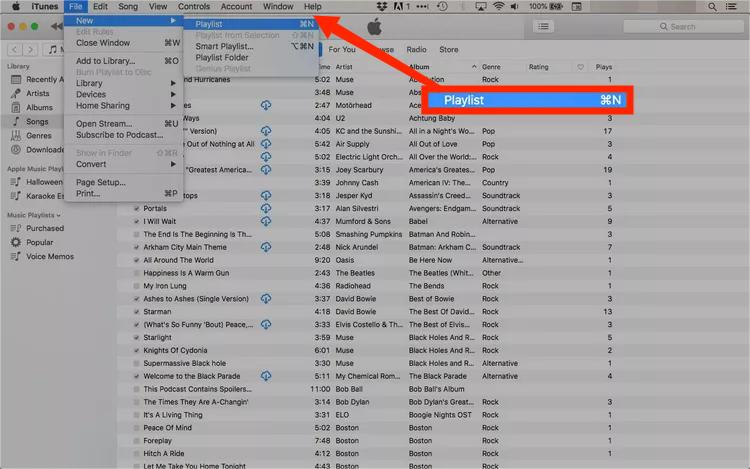The width and height of the screenshot is (750, 469).
Task: Click cloud icon for Ashes to Ashes
Action: click(x=266, y=299)
